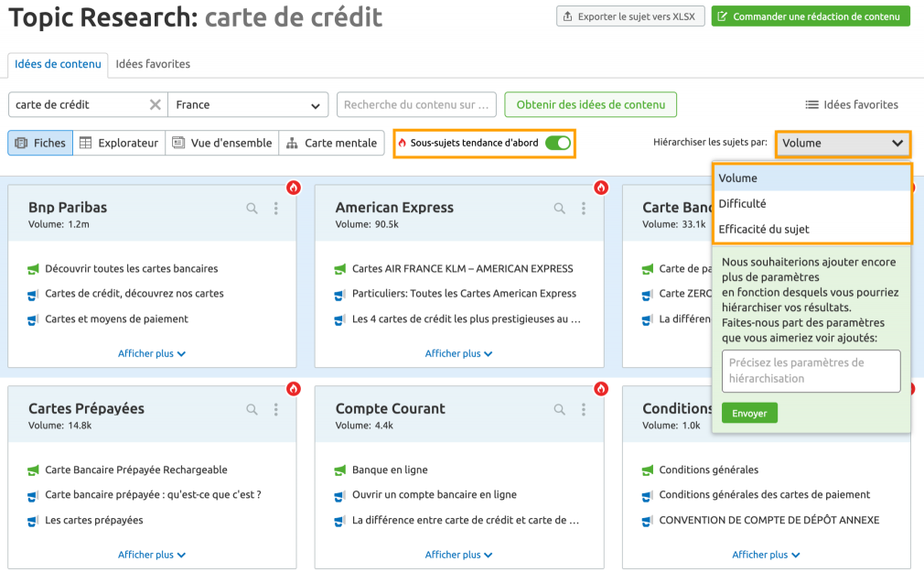Click the 'Bnp Paribas' card title

point(68,208)
